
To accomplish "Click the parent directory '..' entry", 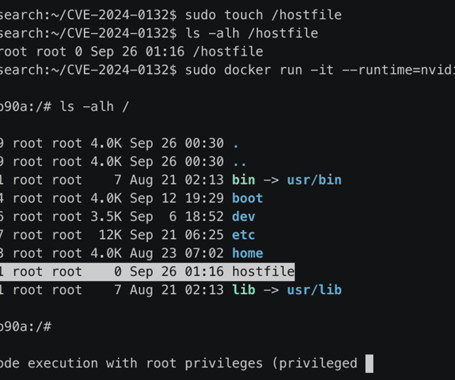I will [x=240, y=162].
